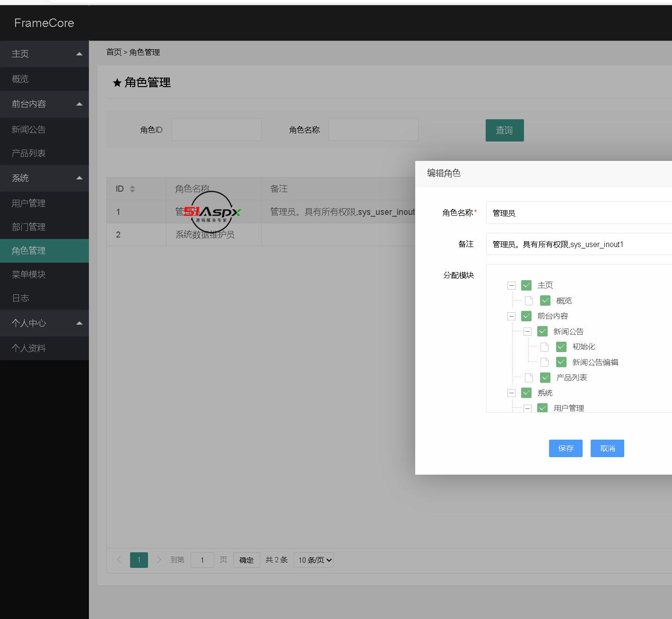Click the ID 2 table cell
Viewport: 672px width, 619px height.
tap(136, 234)
